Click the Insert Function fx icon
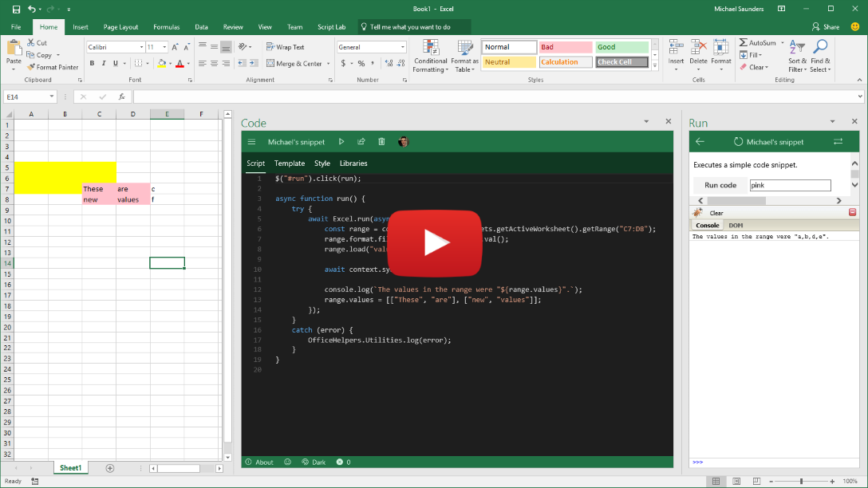 click(x=122, y=96)
